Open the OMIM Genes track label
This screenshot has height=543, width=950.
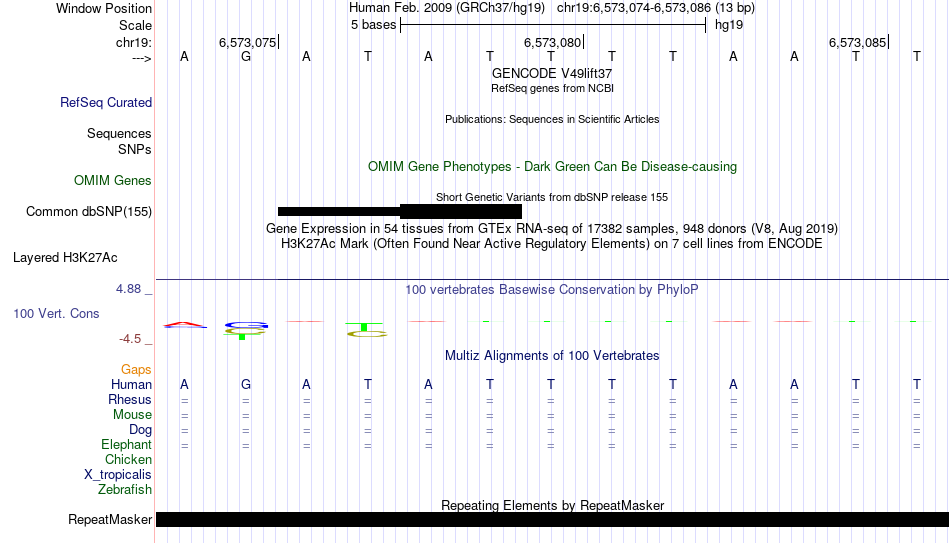coord(112,181)
